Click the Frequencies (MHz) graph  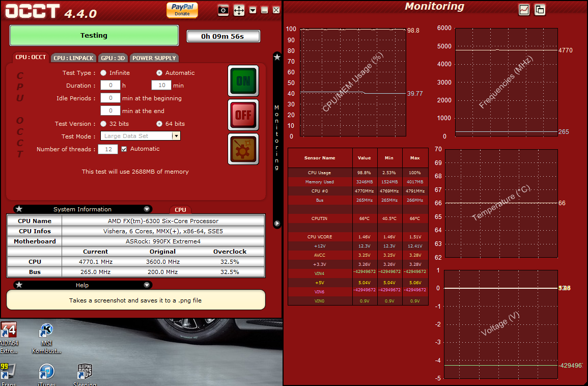coord(506,82)
